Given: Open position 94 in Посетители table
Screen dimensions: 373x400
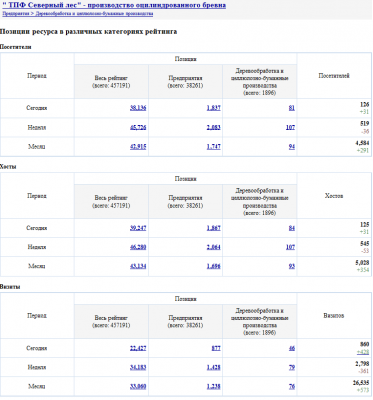Looking at the screenshot, I should 292,147.
